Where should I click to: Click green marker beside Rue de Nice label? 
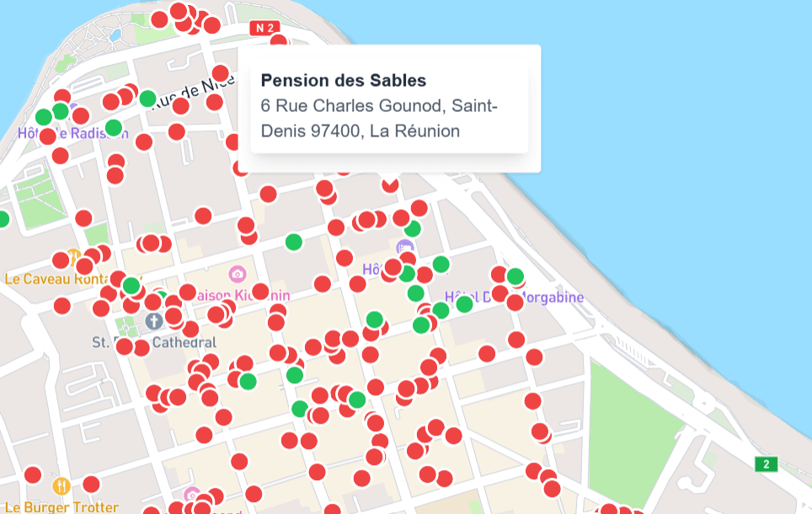[x=147, y=99]
